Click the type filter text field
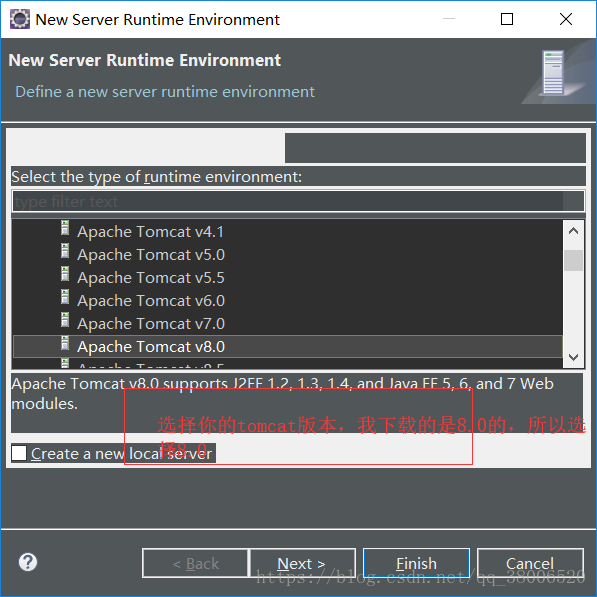597x597 pixels. point(298,201)
